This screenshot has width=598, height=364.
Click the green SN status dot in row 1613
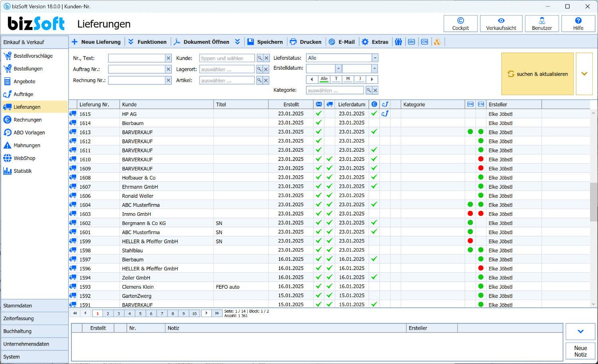470,131
